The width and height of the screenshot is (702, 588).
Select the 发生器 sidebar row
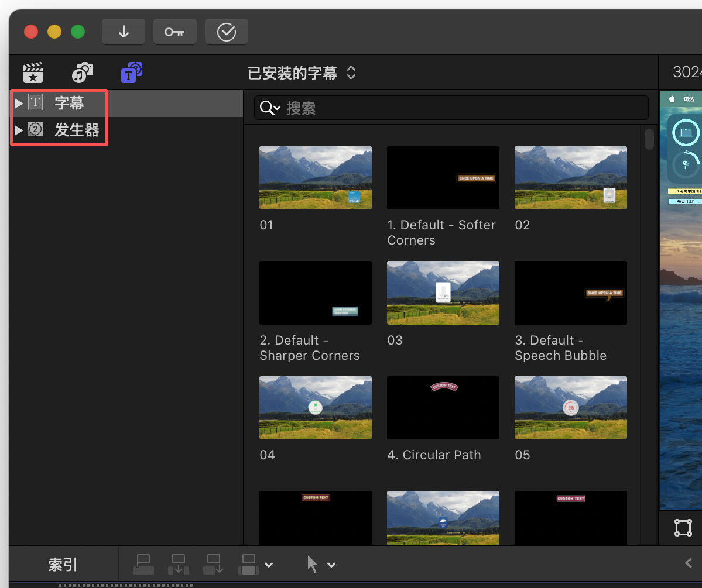pyautogui.click(x=126, y=130)
